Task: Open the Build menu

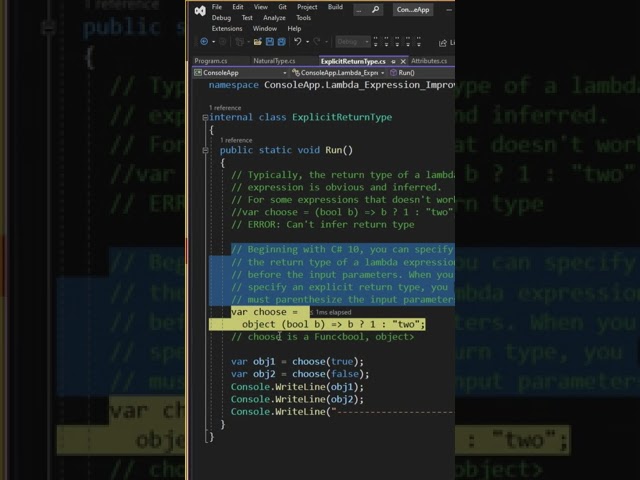Action: (x=335, y=7)
